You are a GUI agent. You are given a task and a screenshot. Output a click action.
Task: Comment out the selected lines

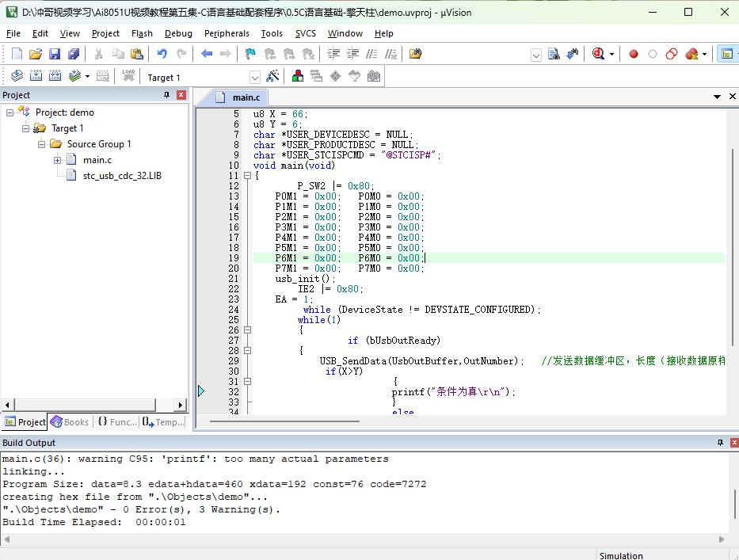click(x=371, y=54)
